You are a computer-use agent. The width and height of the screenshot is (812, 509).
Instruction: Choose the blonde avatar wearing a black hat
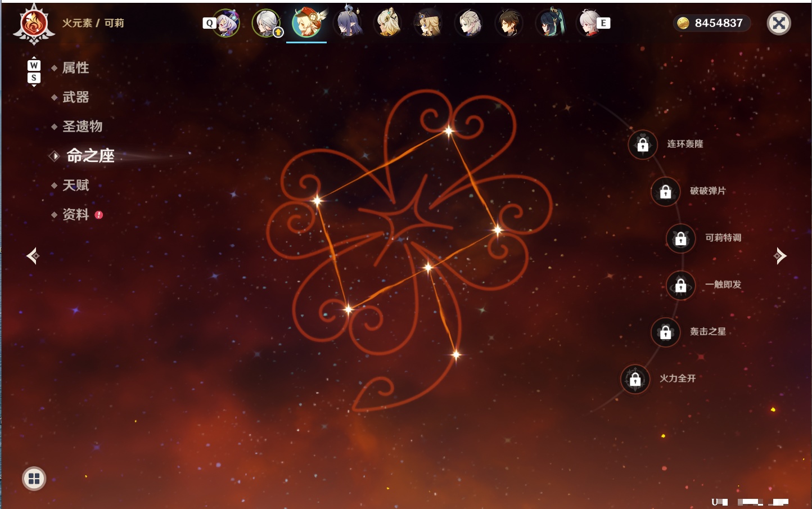coord(428,23)
